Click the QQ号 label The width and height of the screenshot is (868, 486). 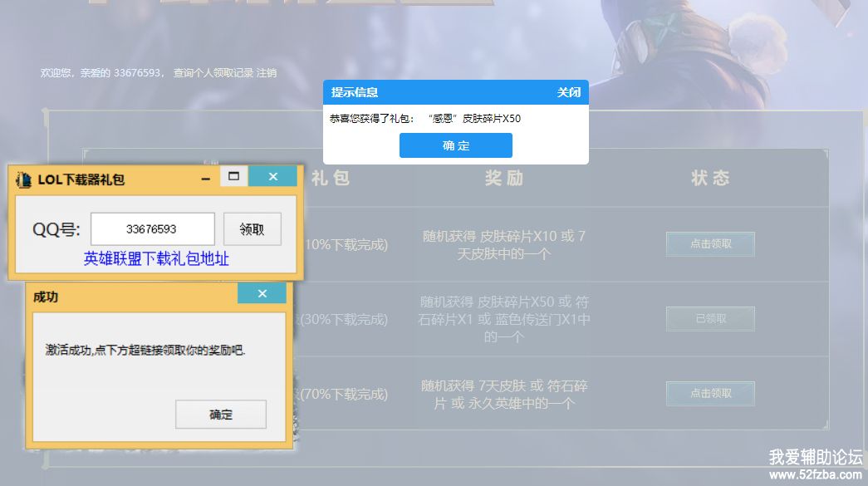[x=56, y=229]
